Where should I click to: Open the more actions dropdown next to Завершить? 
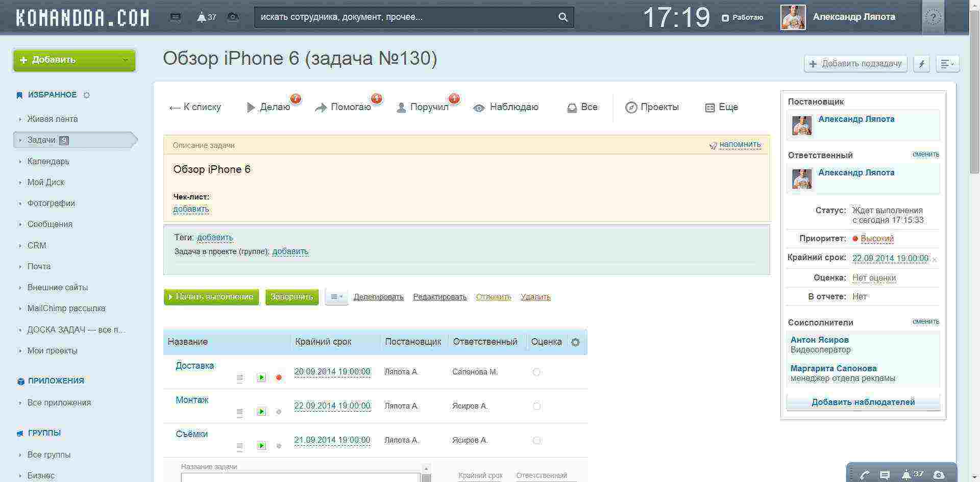[x=336, y=297]
